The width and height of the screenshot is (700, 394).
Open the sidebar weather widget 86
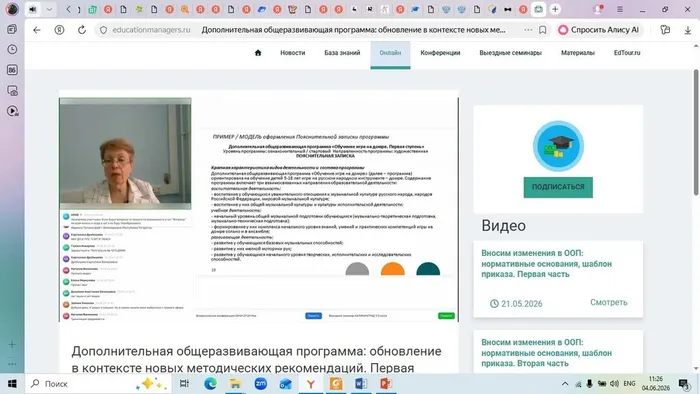click(12, 70)
